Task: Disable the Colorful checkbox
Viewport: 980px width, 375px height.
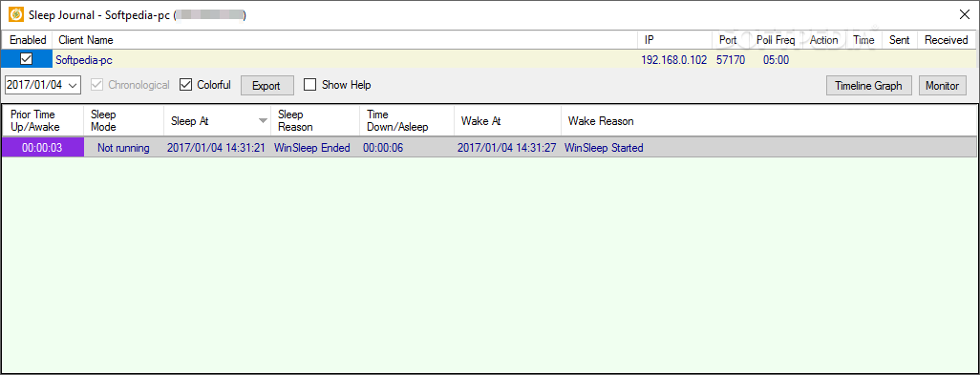Action: point(185,85)
